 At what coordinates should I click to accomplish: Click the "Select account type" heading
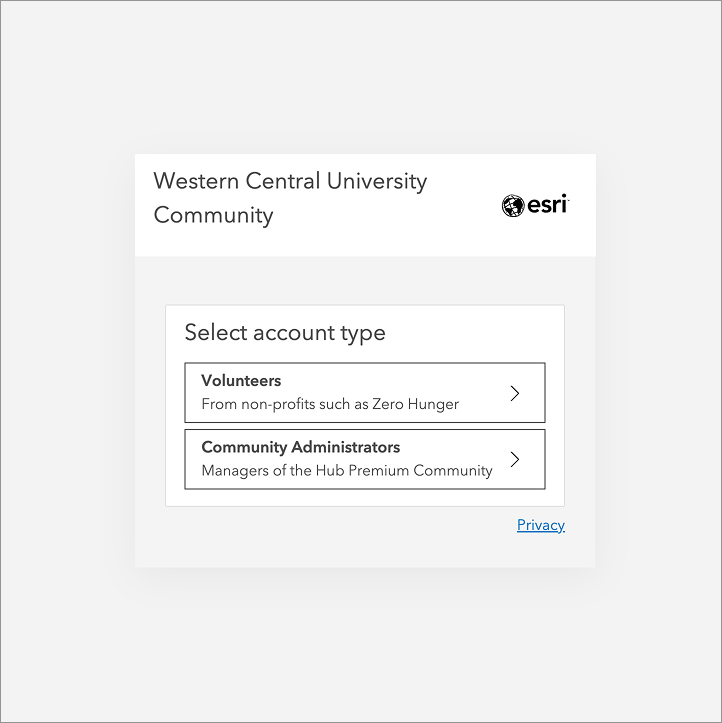click(285, 333)
